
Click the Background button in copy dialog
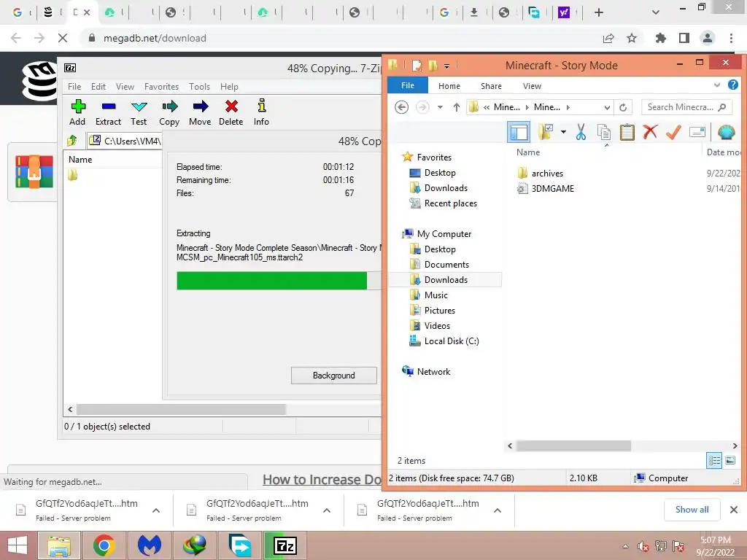(x=334, y=376)
